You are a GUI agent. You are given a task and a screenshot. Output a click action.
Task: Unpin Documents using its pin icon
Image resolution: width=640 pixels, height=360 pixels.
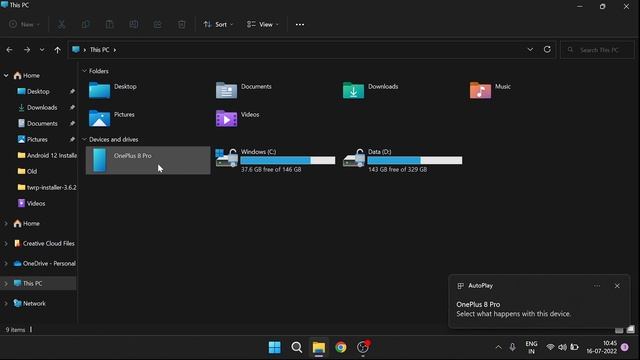pos(72,123)
